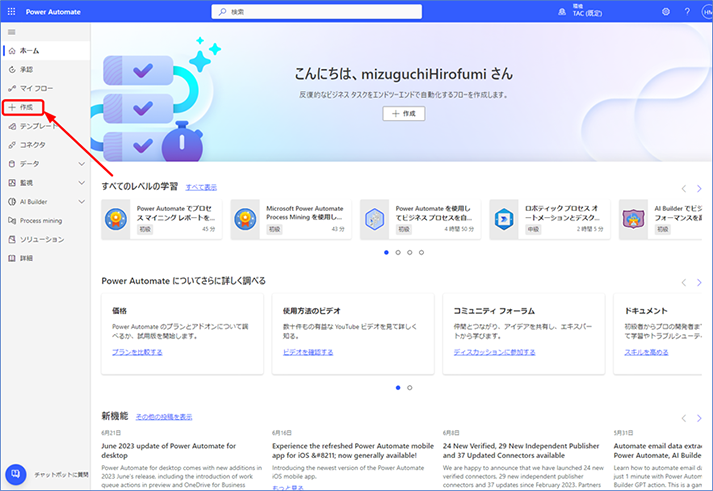Open the スキルを高める link
713x491 pixels.
click(646, 352)
